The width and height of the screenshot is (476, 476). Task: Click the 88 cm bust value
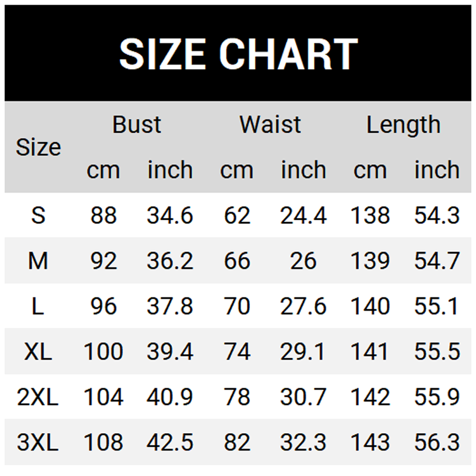tap(104, 215)
